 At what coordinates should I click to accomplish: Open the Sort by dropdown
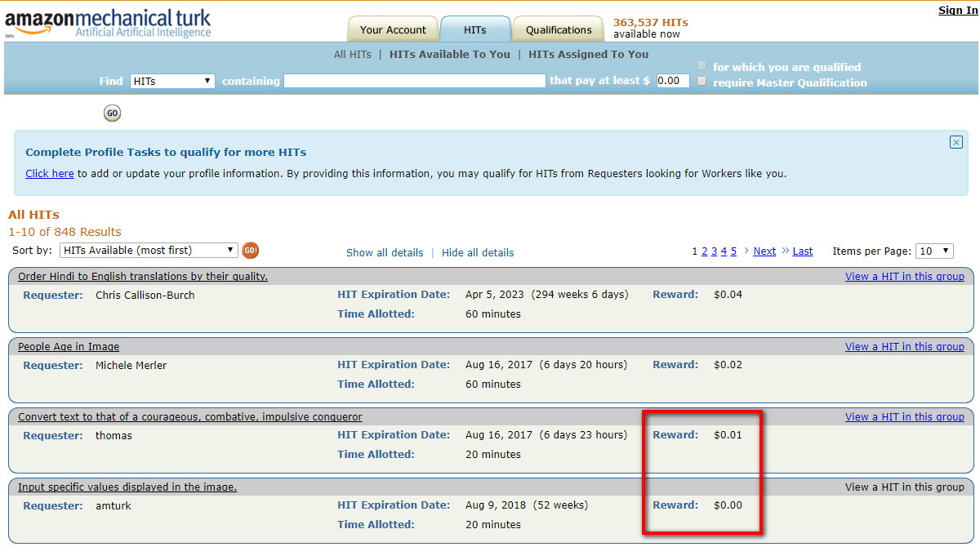pos(149,251)
